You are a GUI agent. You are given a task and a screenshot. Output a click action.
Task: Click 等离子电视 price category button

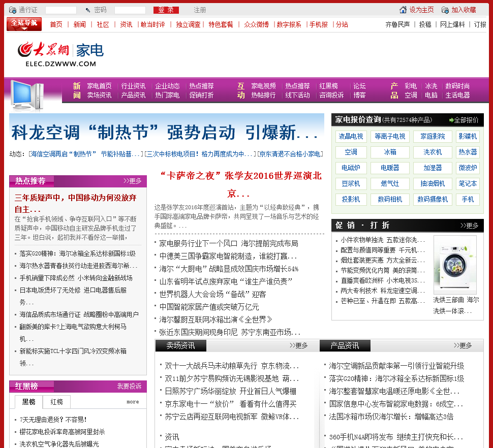[390, 136]
